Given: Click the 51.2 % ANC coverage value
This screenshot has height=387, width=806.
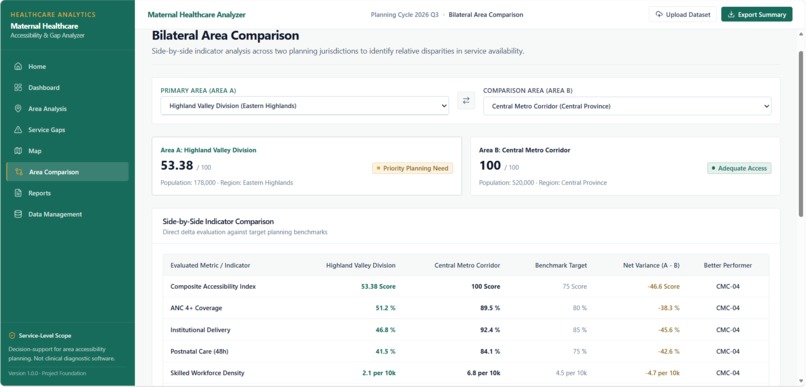Looking at the screenshot, I should point(386,308).
